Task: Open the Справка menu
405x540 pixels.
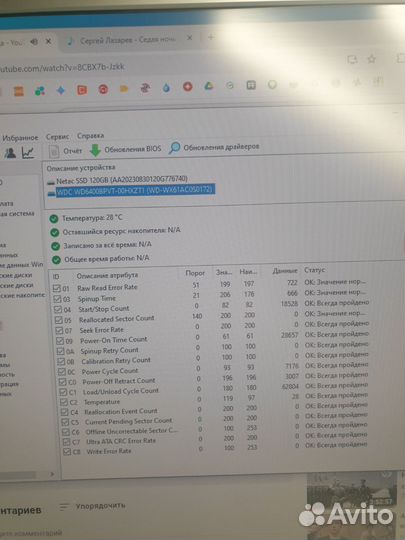Action: (91, 136)
